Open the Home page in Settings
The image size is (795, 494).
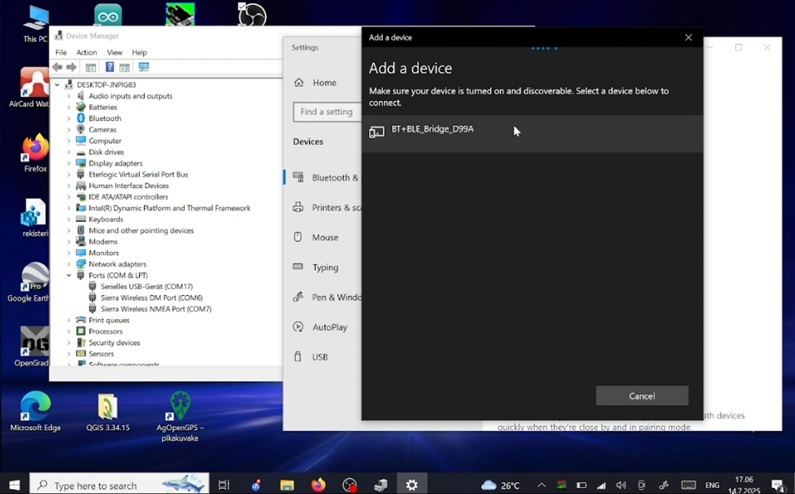click(x=323, y=83)
